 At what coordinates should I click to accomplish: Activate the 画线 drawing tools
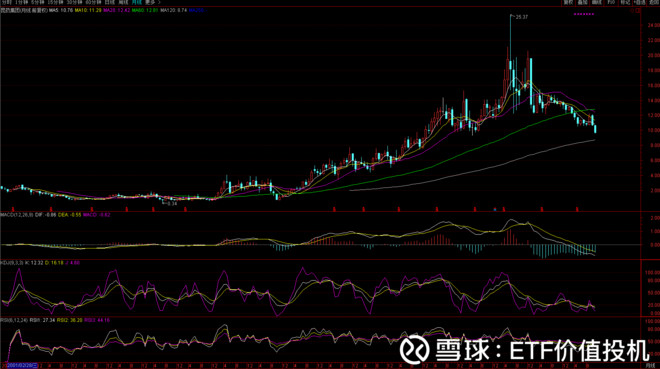tap(596, 3)
